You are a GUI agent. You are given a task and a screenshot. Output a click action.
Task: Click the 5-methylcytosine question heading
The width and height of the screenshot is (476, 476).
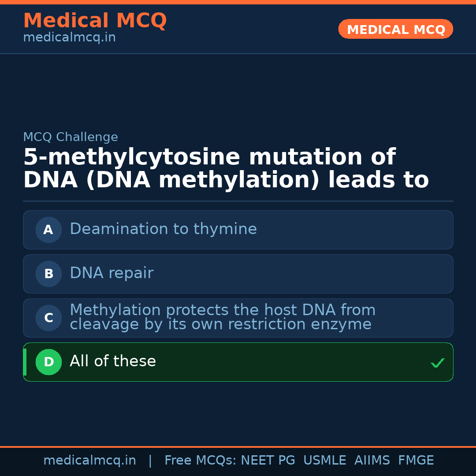(x=226, y=169)
